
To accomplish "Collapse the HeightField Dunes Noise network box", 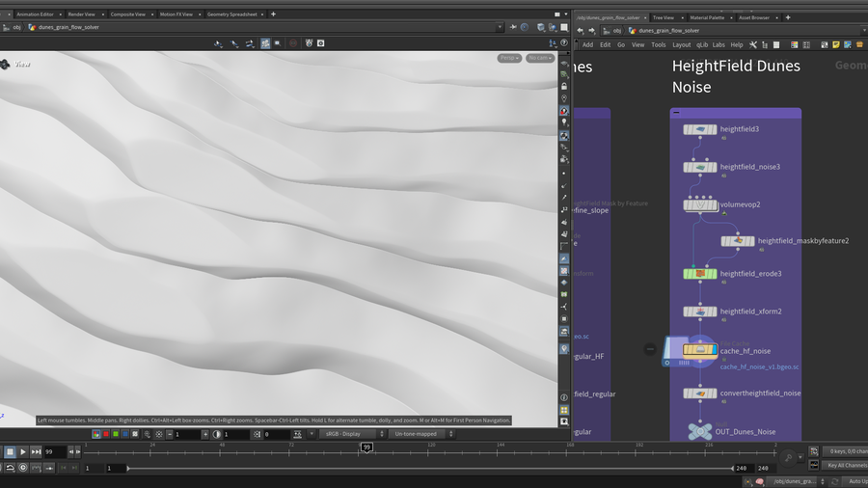I will [x=677, y=113].
